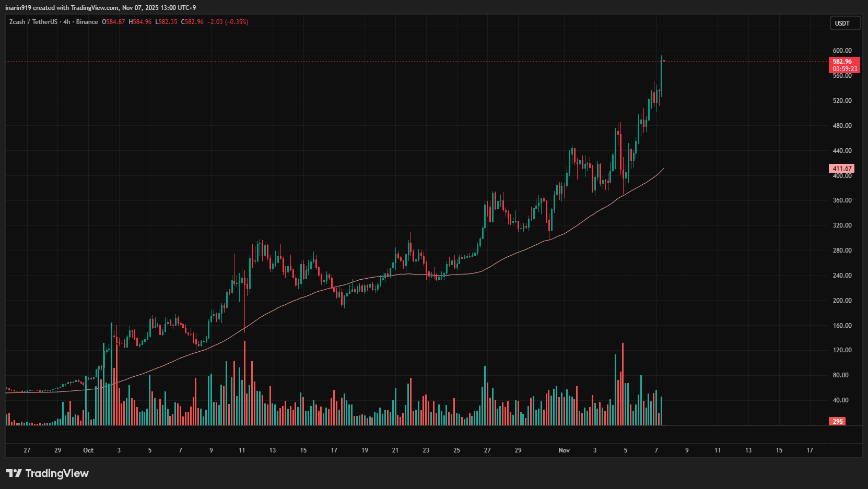The image size is (868, 489).
Task: Click the latest green candle near 582
Action: click(661, 73)
